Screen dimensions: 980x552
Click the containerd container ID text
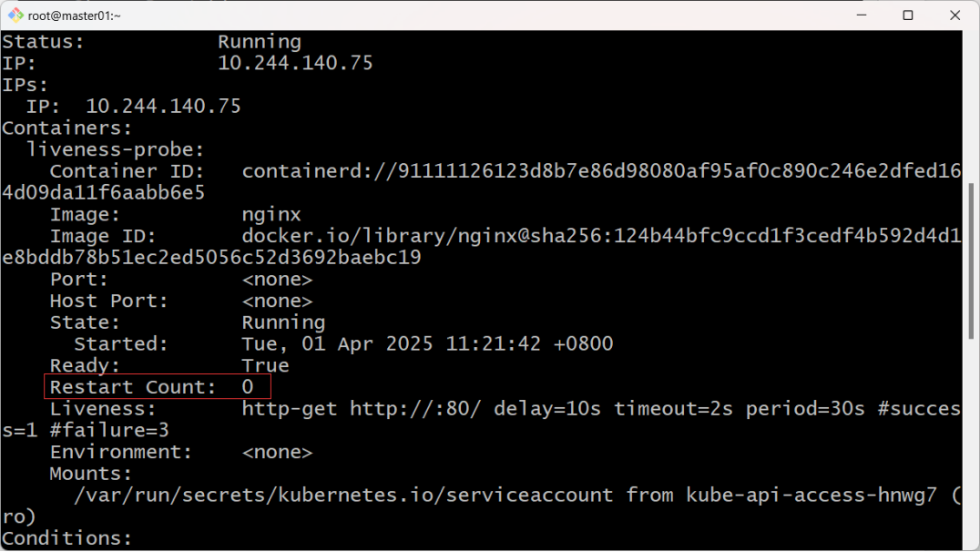tap(601, 171)
